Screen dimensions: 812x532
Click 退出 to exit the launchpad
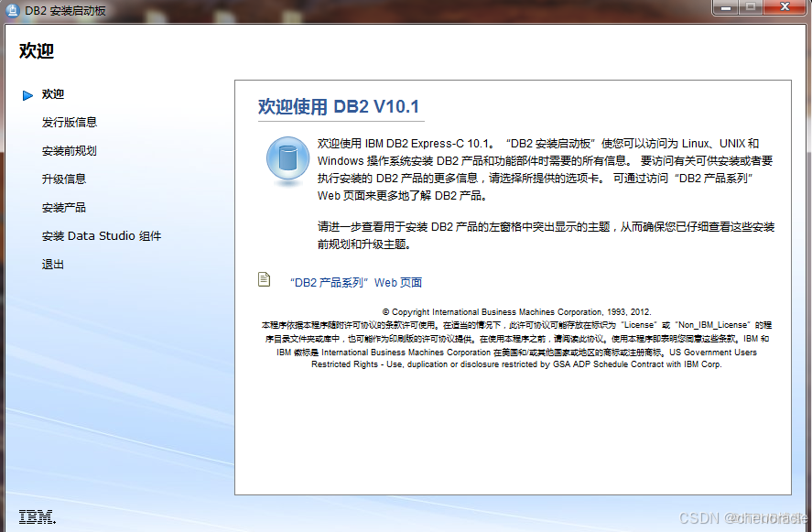coord(53,265)
